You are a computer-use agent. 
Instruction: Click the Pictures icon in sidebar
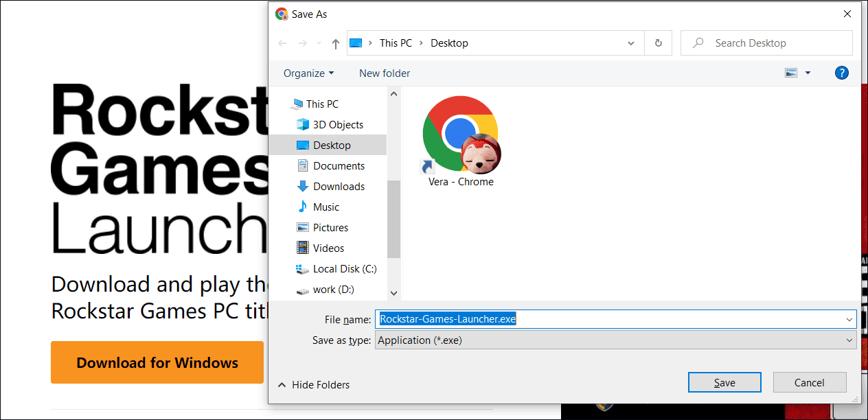coord(303,227)
